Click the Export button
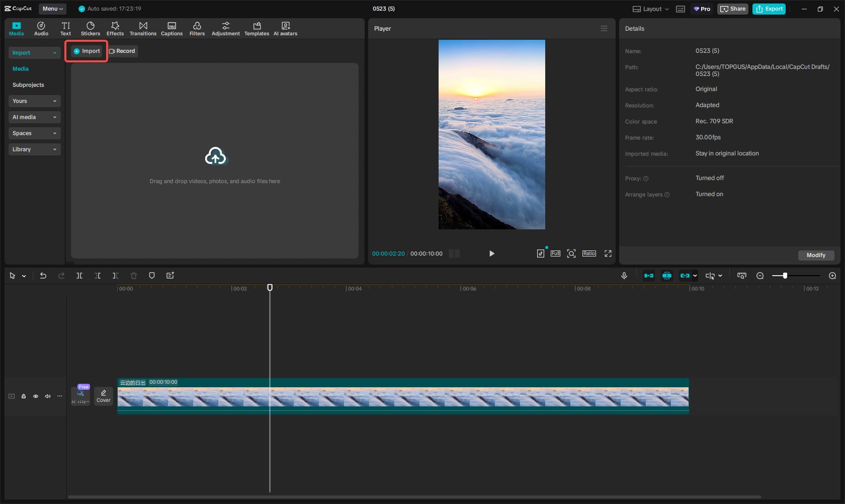 click(x=769, y=9)
